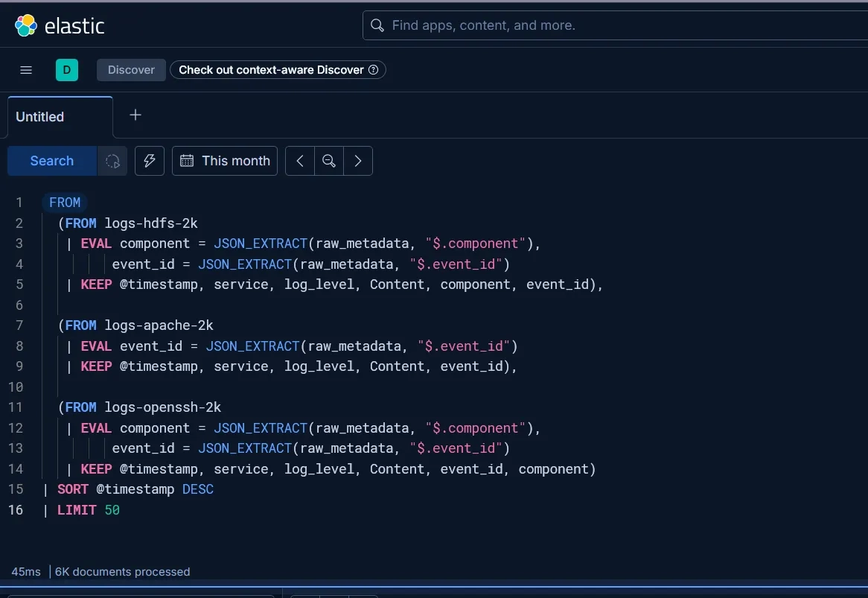Click the magnifier icon in global search
This screenshot has width=868, height=598.
click(377, 25)
